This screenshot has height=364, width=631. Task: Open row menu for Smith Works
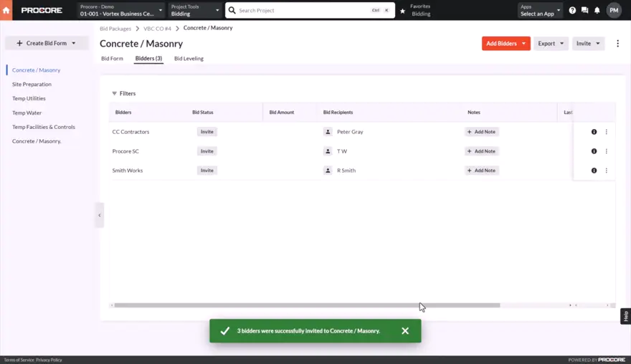607,171
